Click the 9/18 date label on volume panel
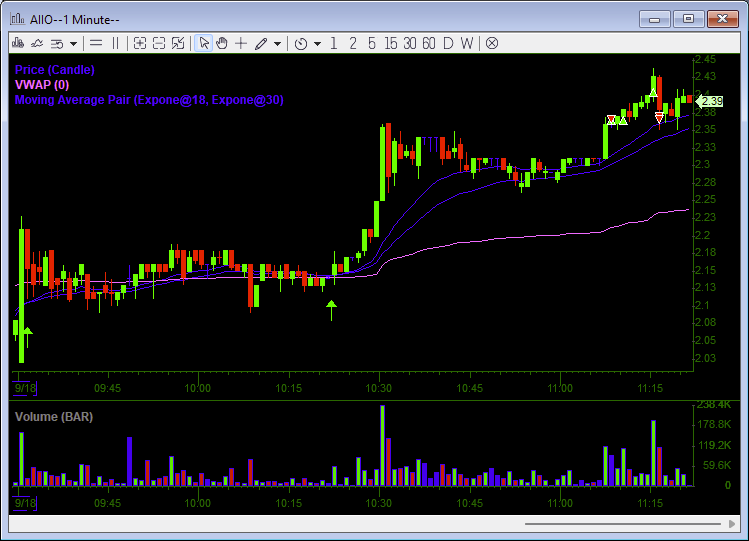This screenshot has height=541, width=749. pos(25,503)
